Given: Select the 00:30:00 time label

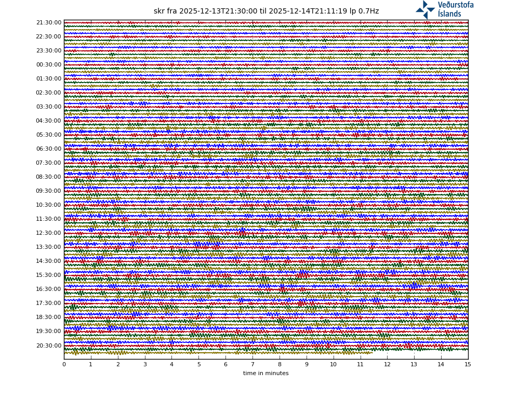Looking at the screenshot, I should coord(49,65).
